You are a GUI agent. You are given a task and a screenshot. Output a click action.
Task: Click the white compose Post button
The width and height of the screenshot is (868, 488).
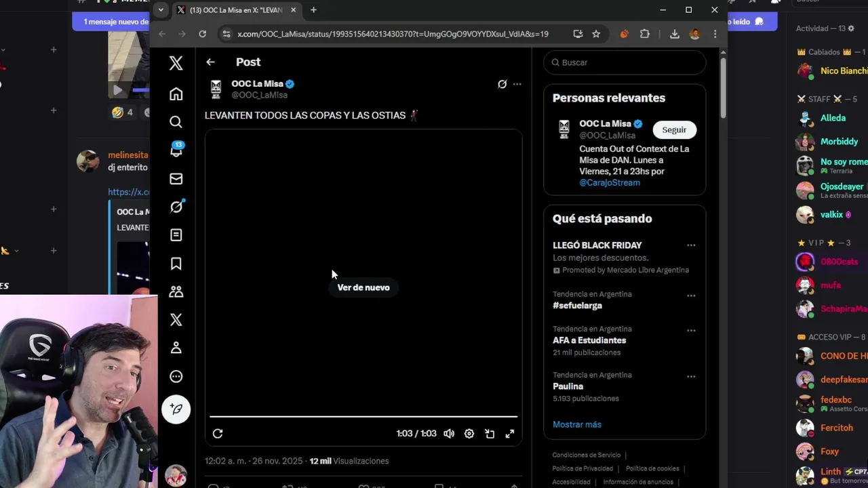pos(176,409)
